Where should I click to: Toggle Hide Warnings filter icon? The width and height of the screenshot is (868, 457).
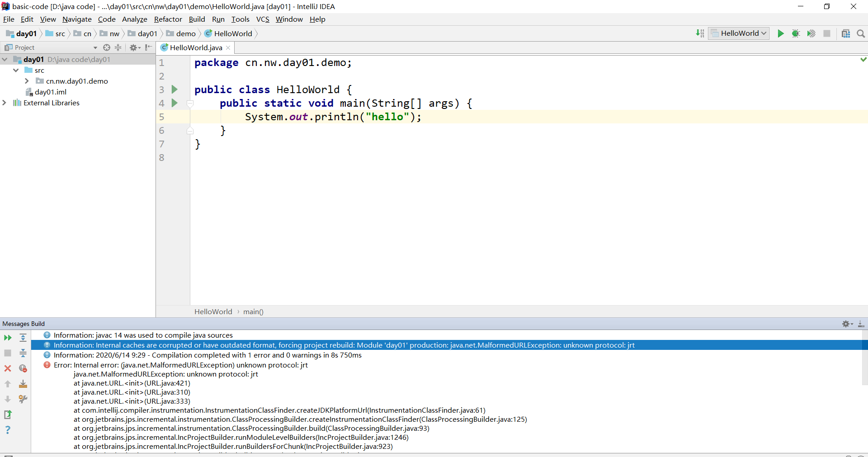23,368
